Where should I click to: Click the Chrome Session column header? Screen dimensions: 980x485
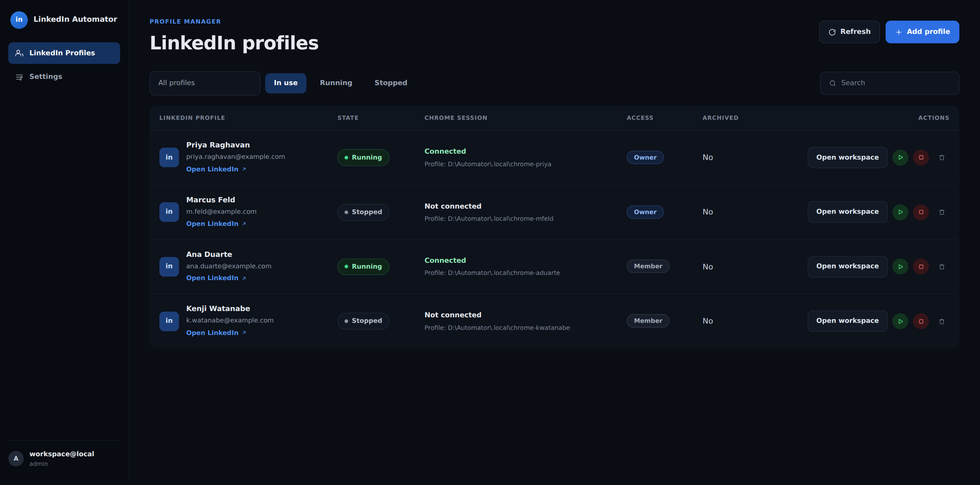pos(456,118)
